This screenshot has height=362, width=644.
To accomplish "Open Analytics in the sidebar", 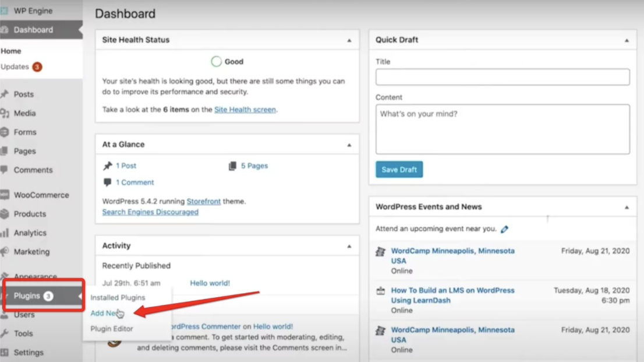I will [x=30, y=233].
